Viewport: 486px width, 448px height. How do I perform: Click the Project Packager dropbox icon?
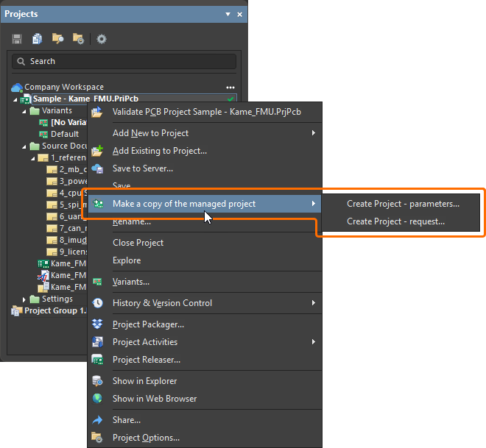point(97,324)
